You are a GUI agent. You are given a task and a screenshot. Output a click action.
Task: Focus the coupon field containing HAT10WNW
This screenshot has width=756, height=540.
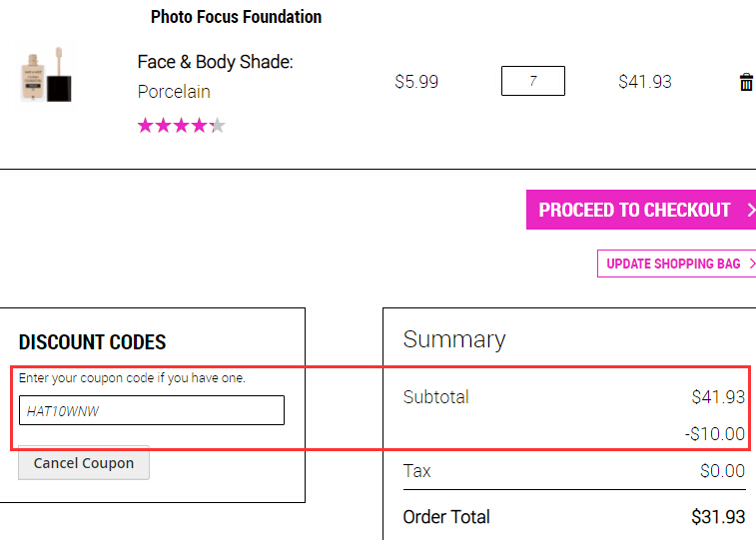pos(152,410)
